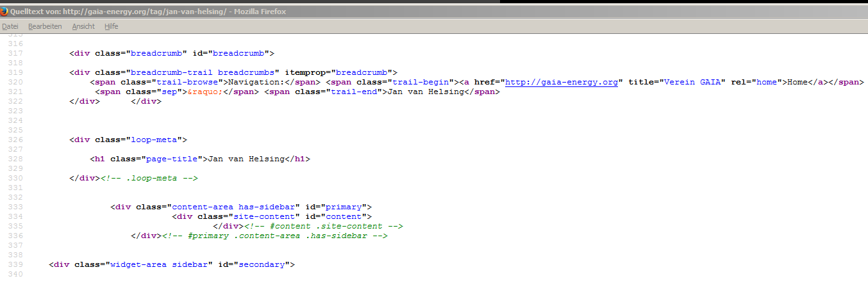
Task: Click line number 328 in the gutter
Action: click(16, 158)
